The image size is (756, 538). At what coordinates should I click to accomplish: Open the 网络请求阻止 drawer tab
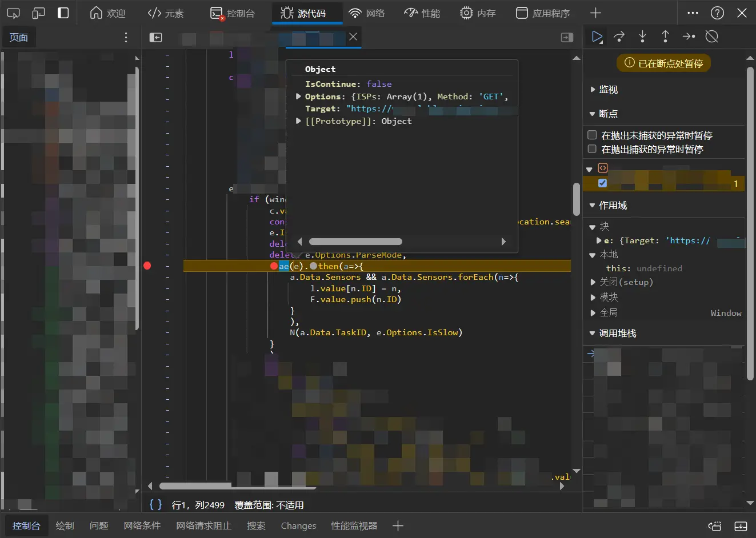pos(203,525)
